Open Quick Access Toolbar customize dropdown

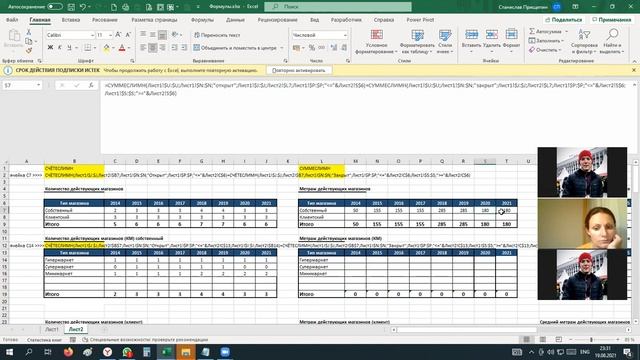198,7
